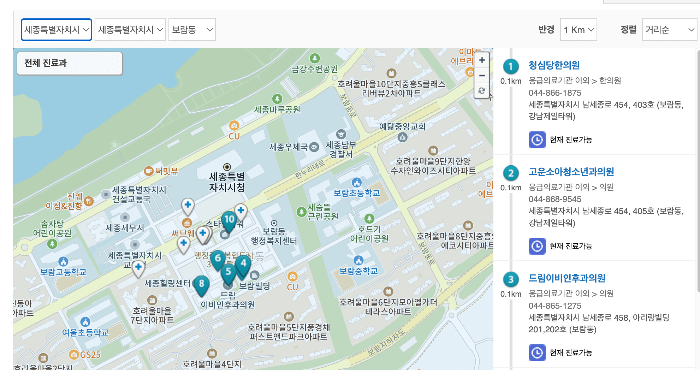Open the second 세종특별자치시 city dropdown

pos(130,29)
